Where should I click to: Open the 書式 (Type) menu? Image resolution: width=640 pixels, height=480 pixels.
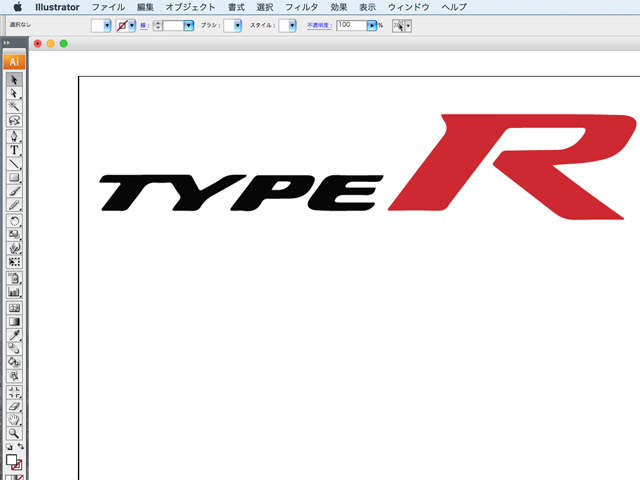(x=236, y=7)
